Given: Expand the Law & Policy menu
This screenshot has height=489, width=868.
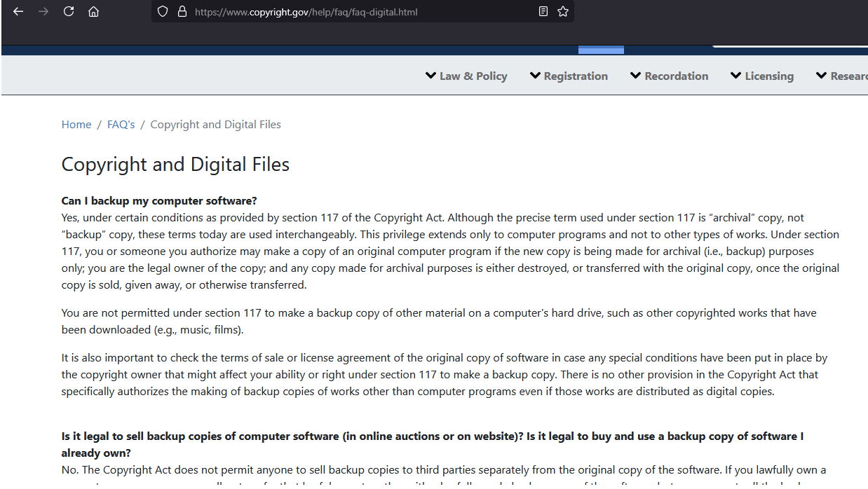Looking at the screenshot, I should point(466,76).
